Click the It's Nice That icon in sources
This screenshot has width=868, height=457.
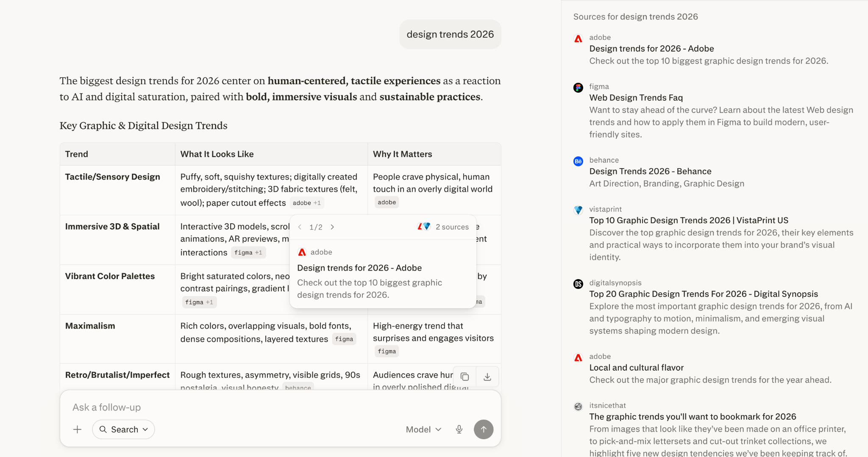coord(578,407)
